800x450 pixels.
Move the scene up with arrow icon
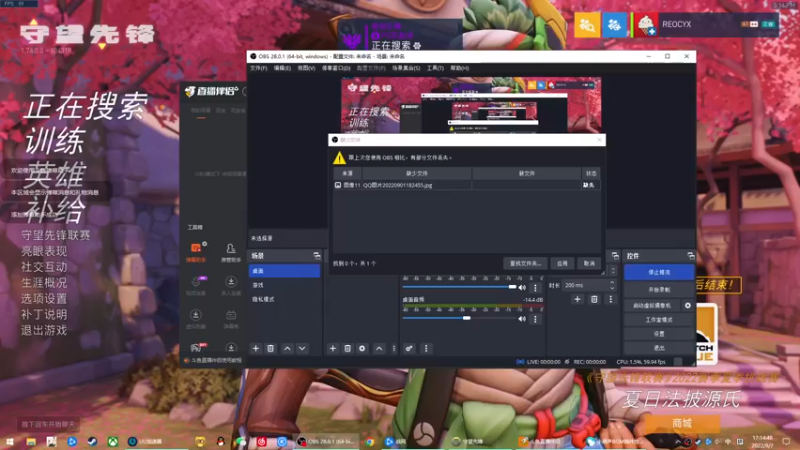[x=287, y=348]
